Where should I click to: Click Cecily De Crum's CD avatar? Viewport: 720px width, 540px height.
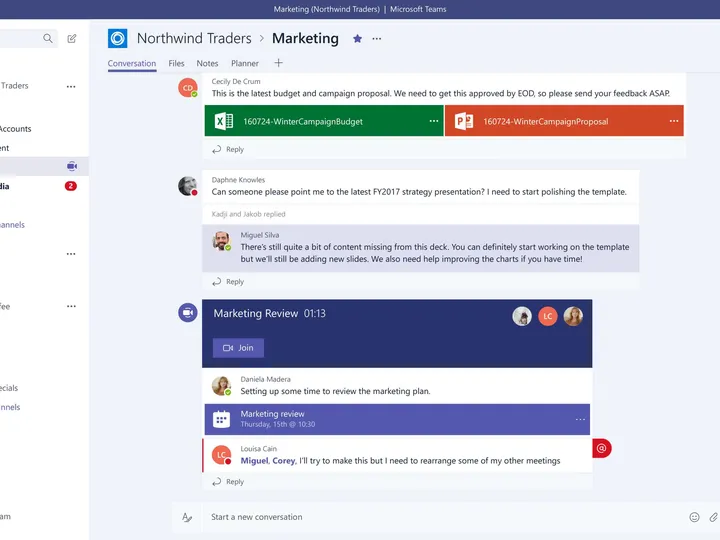pos(188,87)
